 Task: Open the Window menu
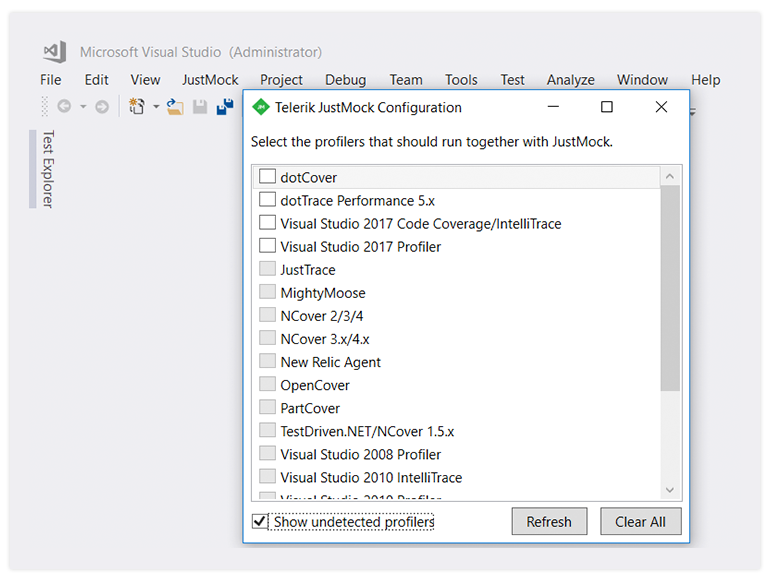642,80
